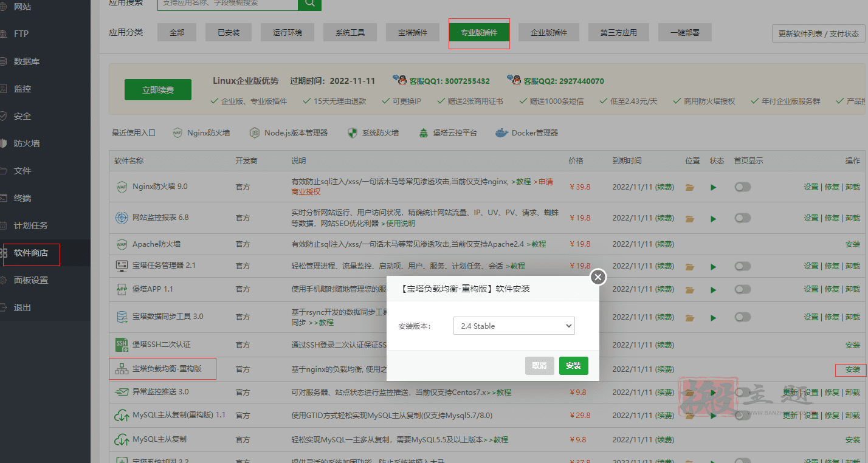Image resolution: width=868 pixels, height=463 pixels.
Task: Toggle homepage display for Nginx防火墙 9.0
Action: tap(742, 187)
